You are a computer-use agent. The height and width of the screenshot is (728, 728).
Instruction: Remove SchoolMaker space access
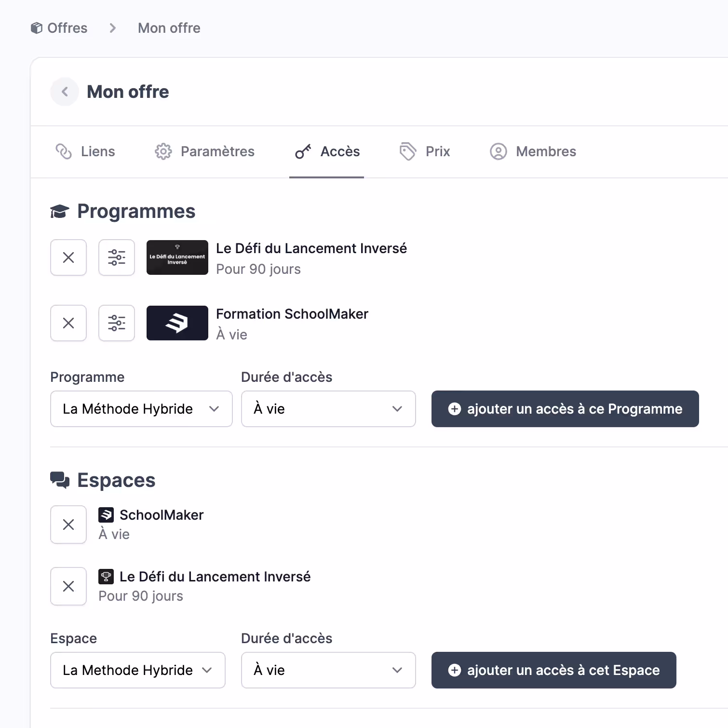pos(68,525)
